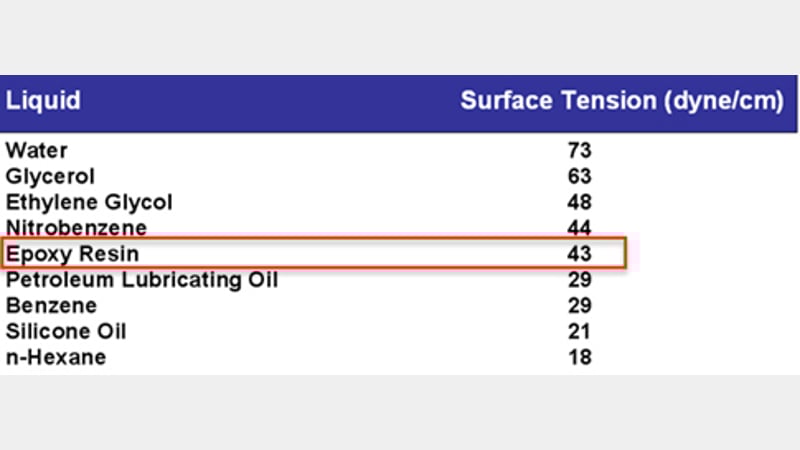Select the Glycerol row label
This screenshot has height=450, width=800.
coord(50,177)
